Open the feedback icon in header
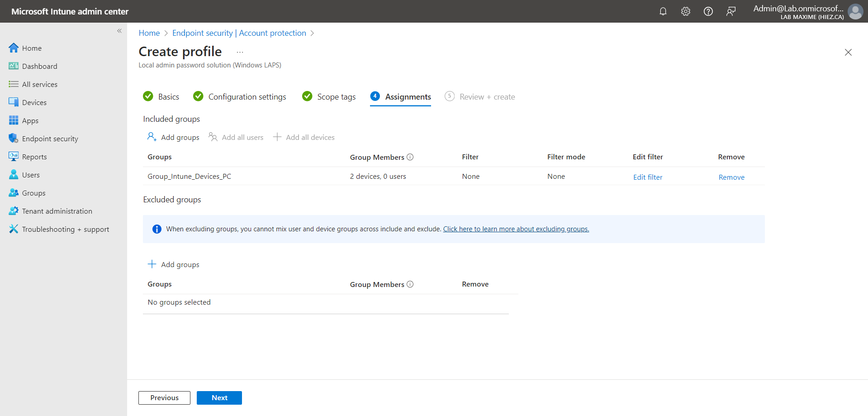This screenshot has height=416, width=868. [730, 11]
